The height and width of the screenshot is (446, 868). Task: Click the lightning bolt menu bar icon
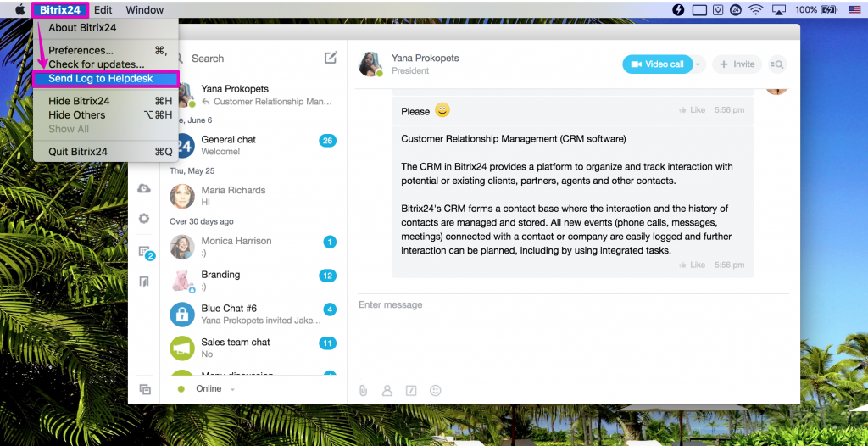678,9
